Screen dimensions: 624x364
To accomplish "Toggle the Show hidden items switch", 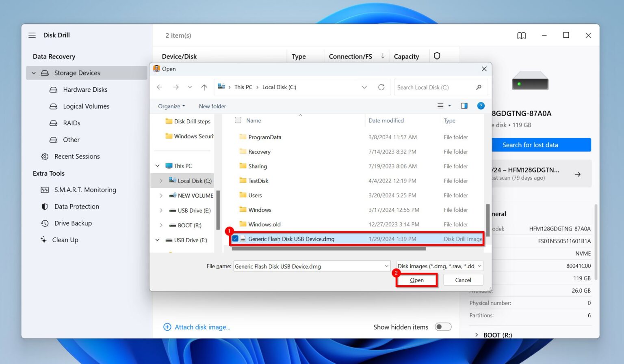I will coord(443,327).
